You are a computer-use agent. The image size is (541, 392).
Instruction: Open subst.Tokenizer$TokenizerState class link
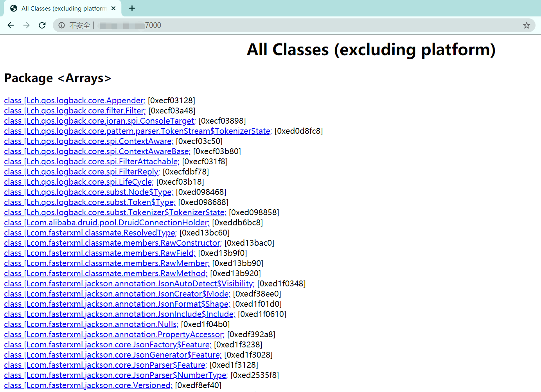coord(115,212)
